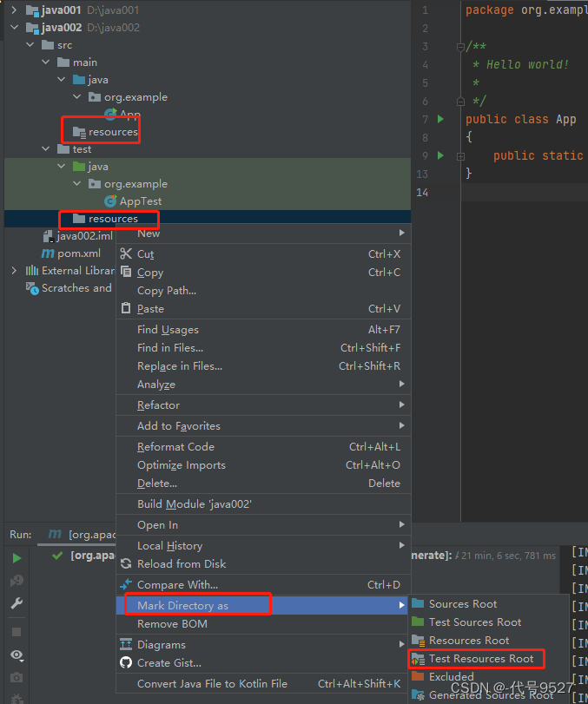Click the Reload from Disk refresh icon

(126, 564)
